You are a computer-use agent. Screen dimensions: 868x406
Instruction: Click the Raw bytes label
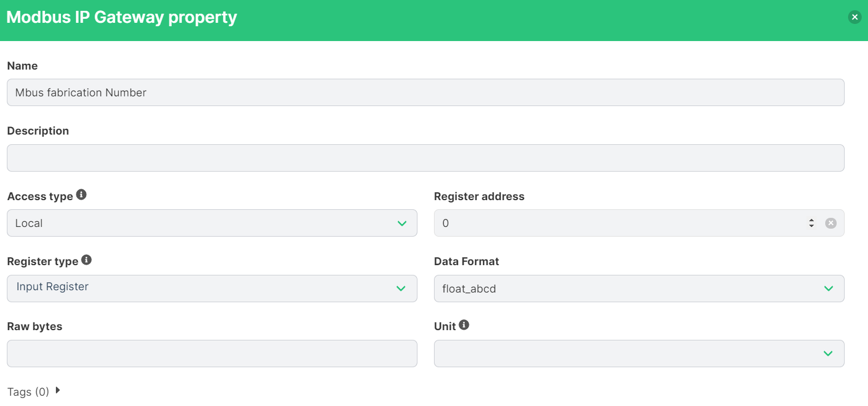click(x=35, y=326)
